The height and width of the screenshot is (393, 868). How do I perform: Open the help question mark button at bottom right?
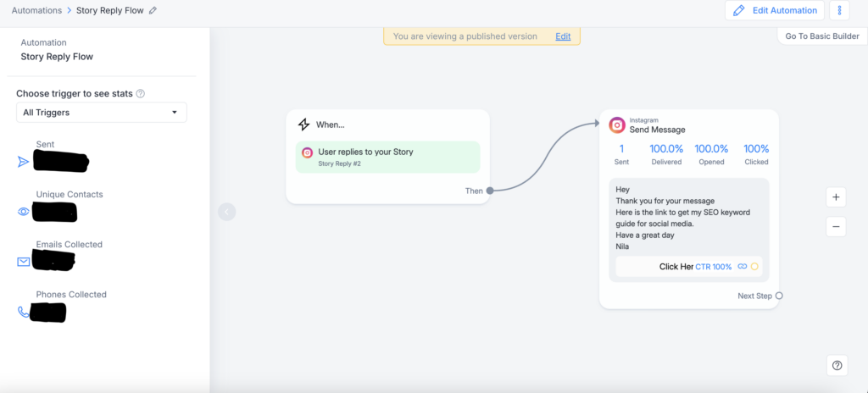coord(837,365)
